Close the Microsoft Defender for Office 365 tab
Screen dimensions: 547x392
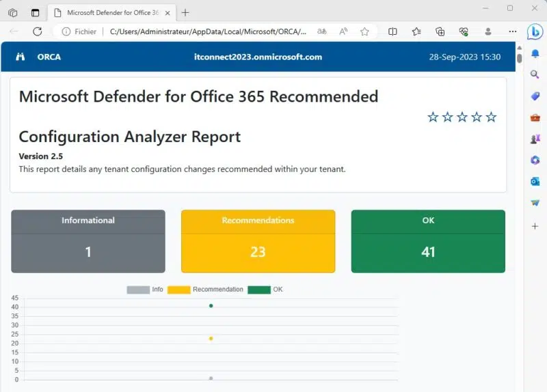168,13
